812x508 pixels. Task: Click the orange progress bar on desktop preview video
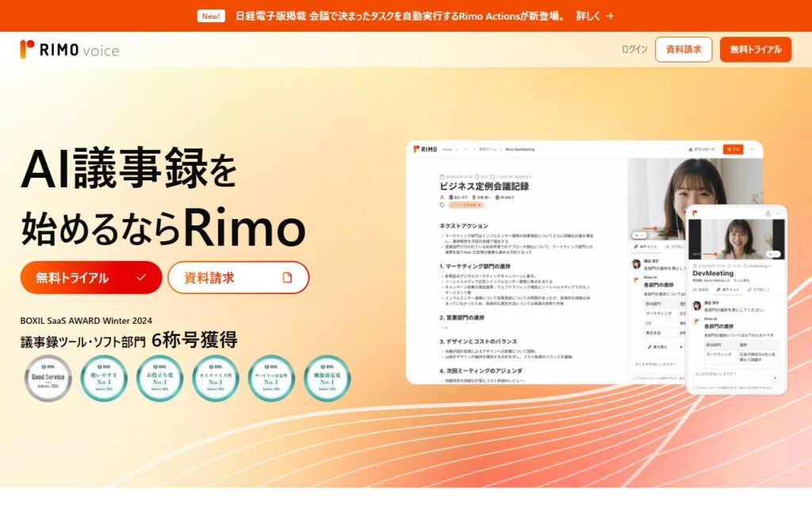pyautogui.click(x=649, y=228)
